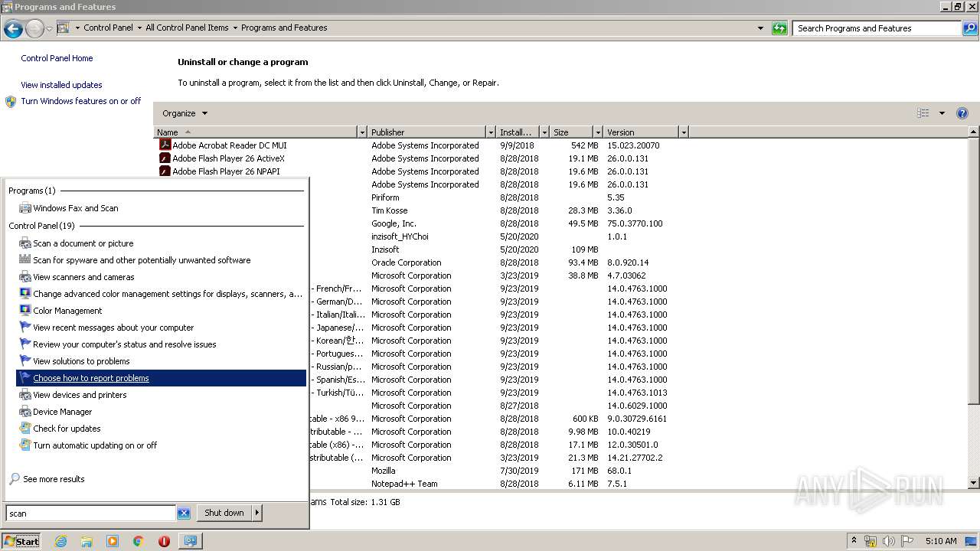Click the Color Management icon
This screenshot has width=980, height=551.
(25, 311)
